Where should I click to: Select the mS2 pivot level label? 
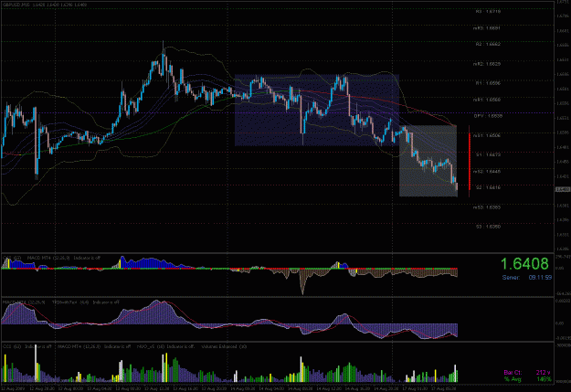pos(487,171)
